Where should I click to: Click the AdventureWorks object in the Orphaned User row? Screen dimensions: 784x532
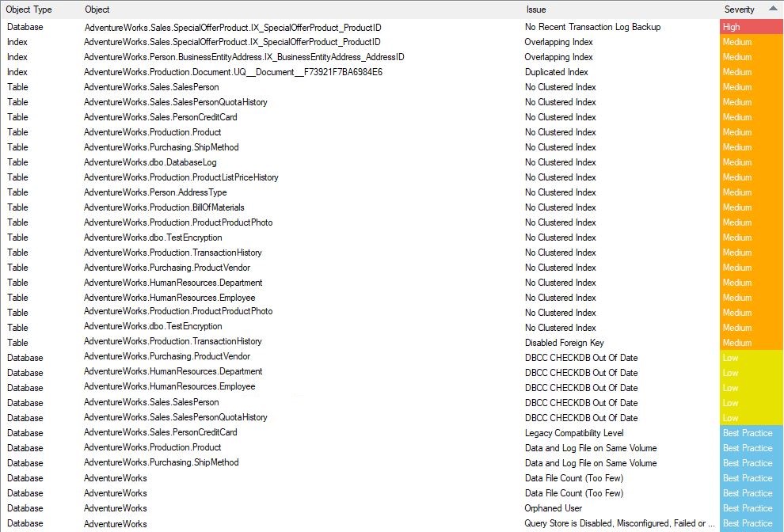click(x=116, y=508)
